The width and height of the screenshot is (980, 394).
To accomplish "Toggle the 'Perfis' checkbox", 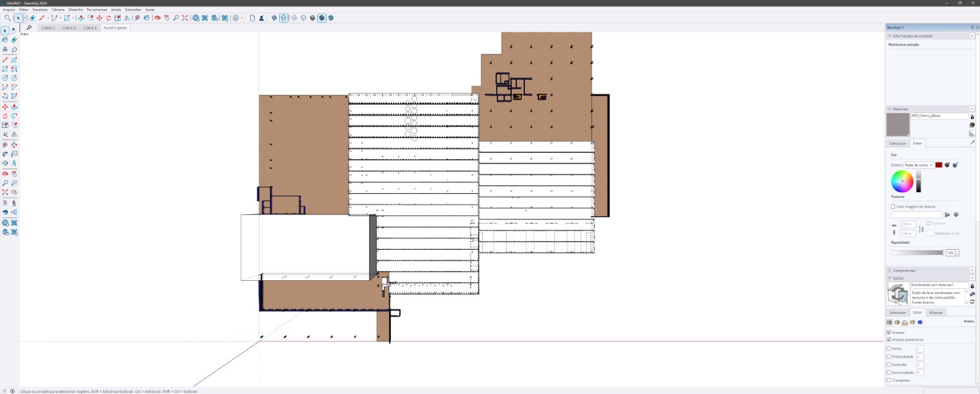I will [x=889, y=349].
